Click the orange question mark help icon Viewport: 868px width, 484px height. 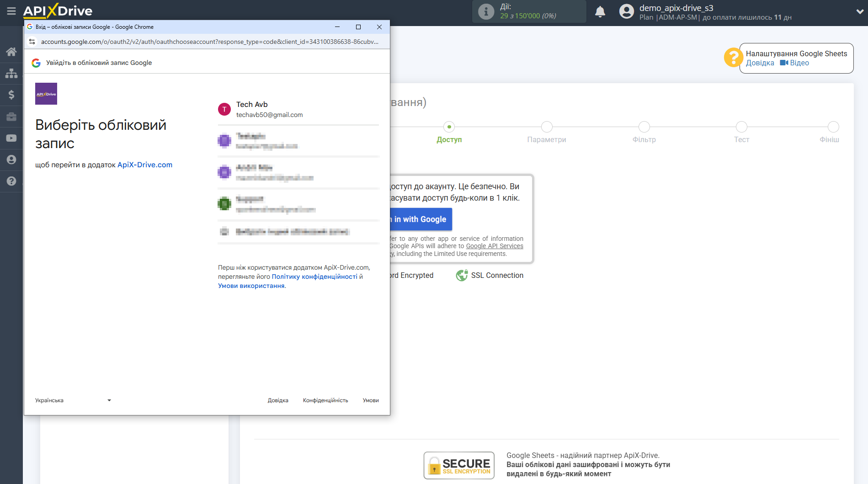[733, 58]
